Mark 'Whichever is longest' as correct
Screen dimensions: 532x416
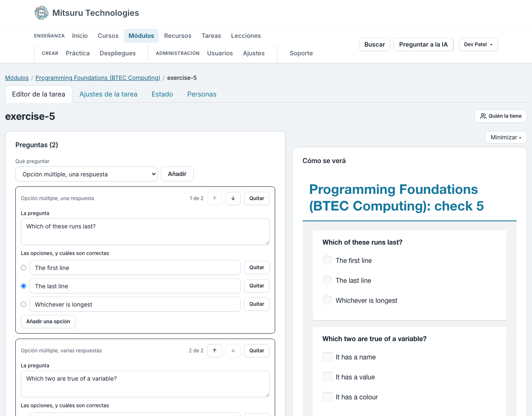[x=24, y=305]
